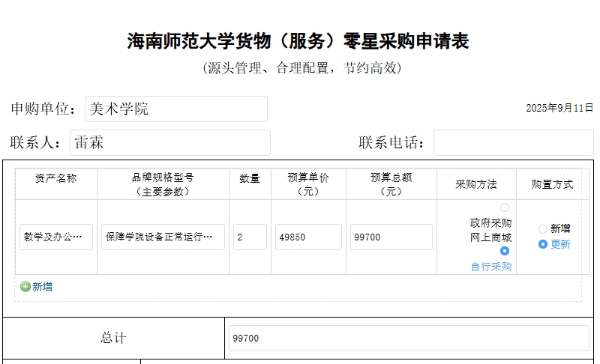This screenshot has width=600, height=364.
Task: Focus the 品牌规格型号 parameters input field
Action: (x=163, y=237)
